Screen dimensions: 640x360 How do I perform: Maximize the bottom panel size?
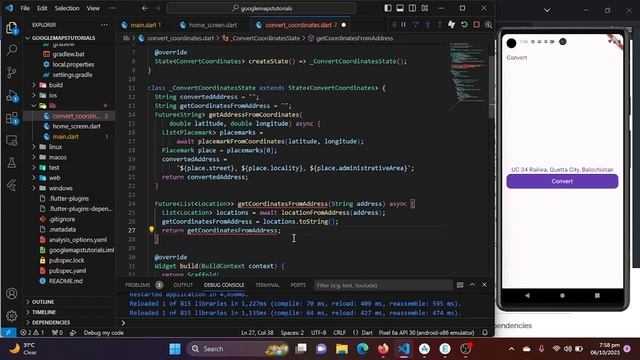[x=472, y=285]
